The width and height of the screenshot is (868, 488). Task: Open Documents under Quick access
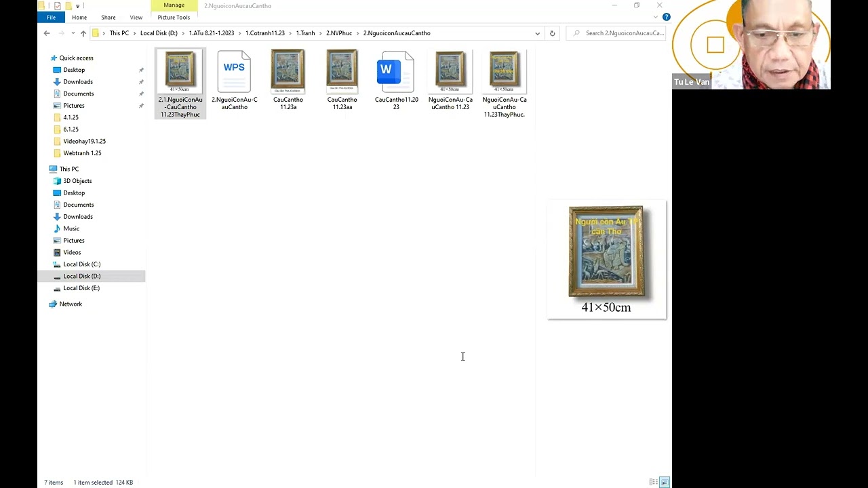coord(79,94)
